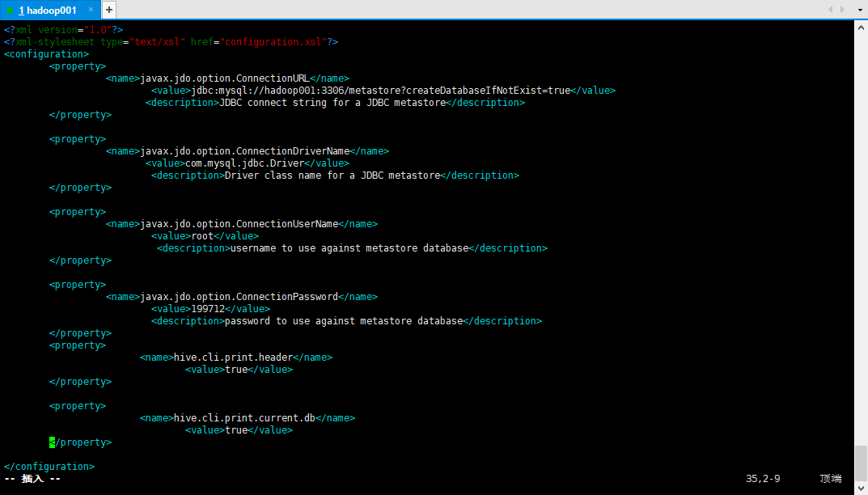Go to next tab with right arrow

click(x=843, y=10)
